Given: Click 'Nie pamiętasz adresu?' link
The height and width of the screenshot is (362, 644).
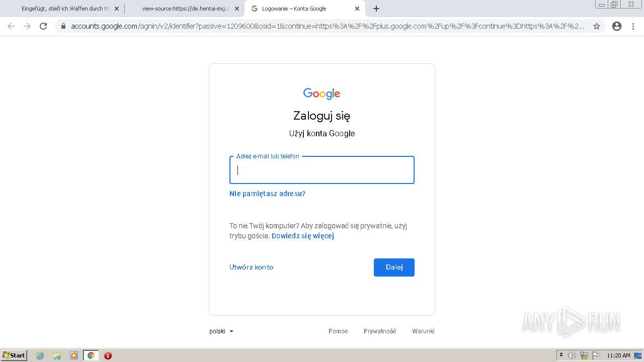Looking at the screenshot, I should (x=267, y=194).
